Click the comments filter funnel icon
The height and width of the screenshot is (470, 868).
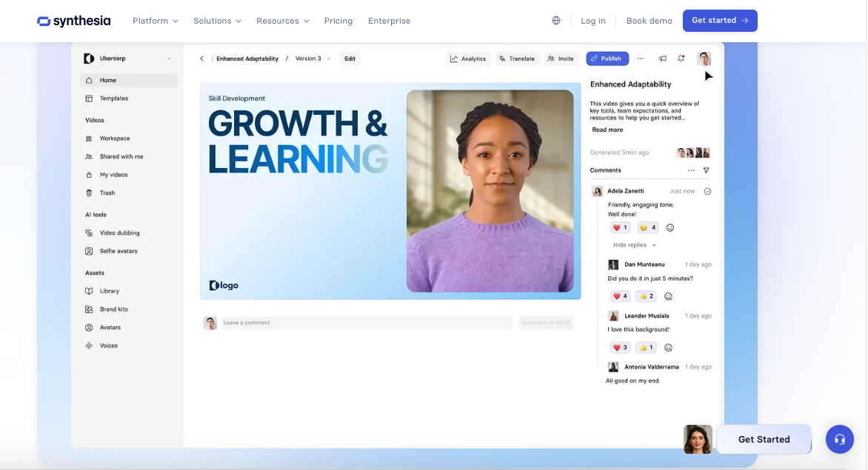706,170
